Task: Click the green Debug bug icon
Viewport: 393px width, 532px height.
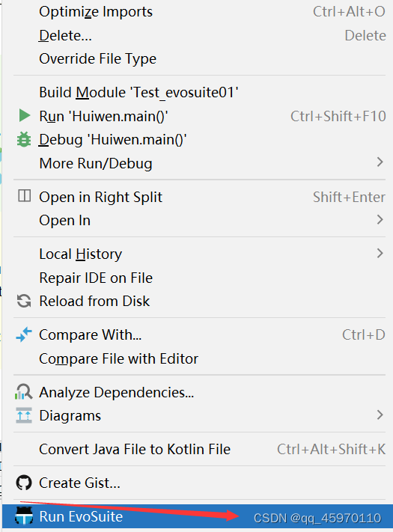Action: [x=24, y=139]
